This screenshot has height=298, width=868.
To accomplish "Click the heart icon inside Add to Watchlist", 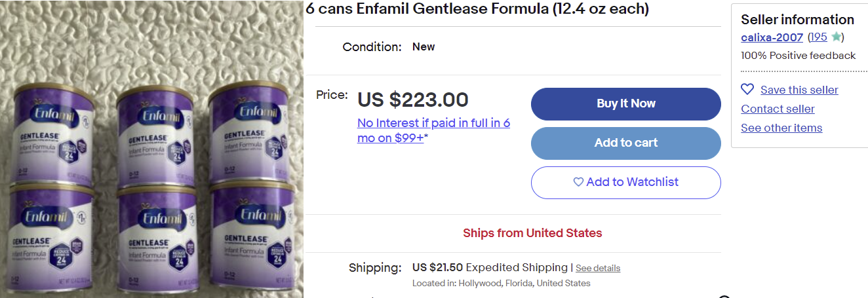I will click(578, 182).
